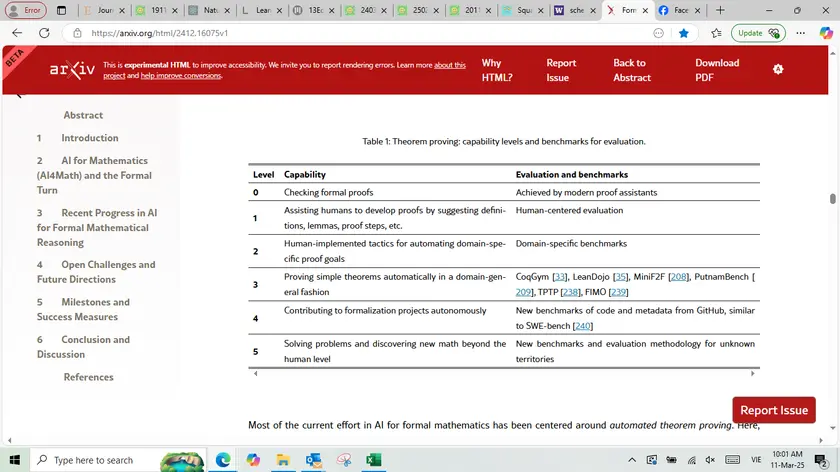
Task: Open section 6 Conclusion and Discussion
Action: tap(83, 347)
